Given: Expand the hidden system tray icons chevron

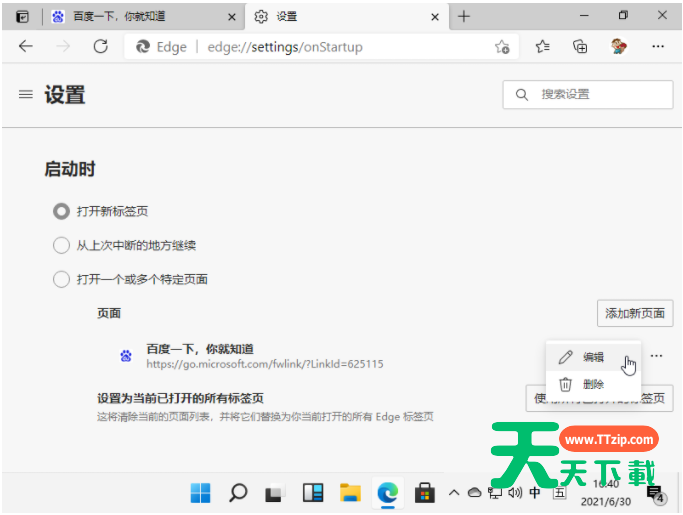Looking at the screenshot, I should click(454, 492).
